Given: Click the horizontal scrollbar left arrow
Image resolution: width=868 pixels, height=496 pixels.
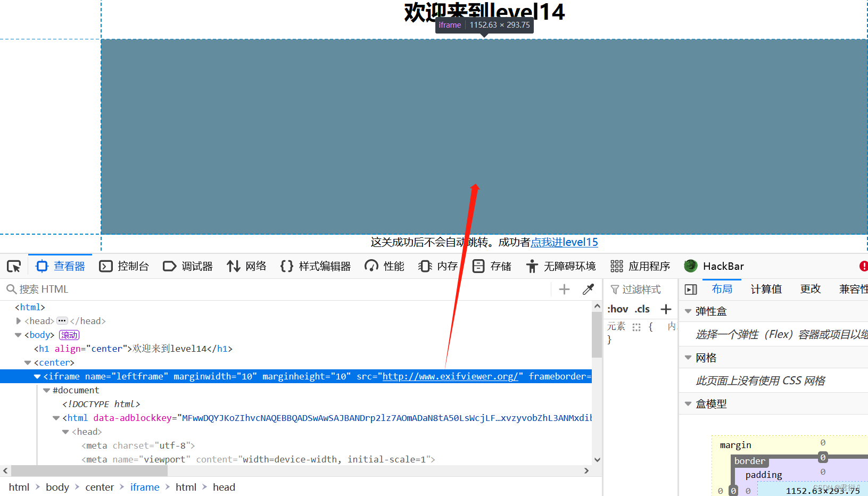Looking at the screenshot, I should [5, 470].
